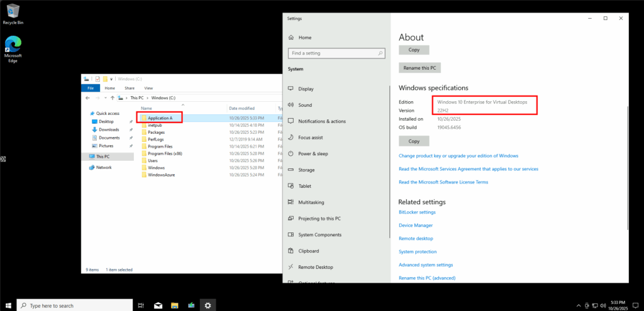
Task: Open the Display settings page
Action: tap(306, 89)
